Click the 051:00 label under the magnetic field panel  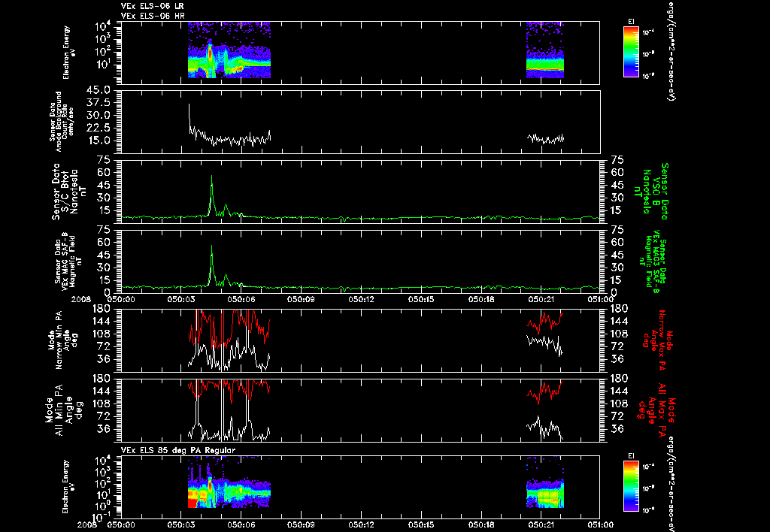coord(600,299)
